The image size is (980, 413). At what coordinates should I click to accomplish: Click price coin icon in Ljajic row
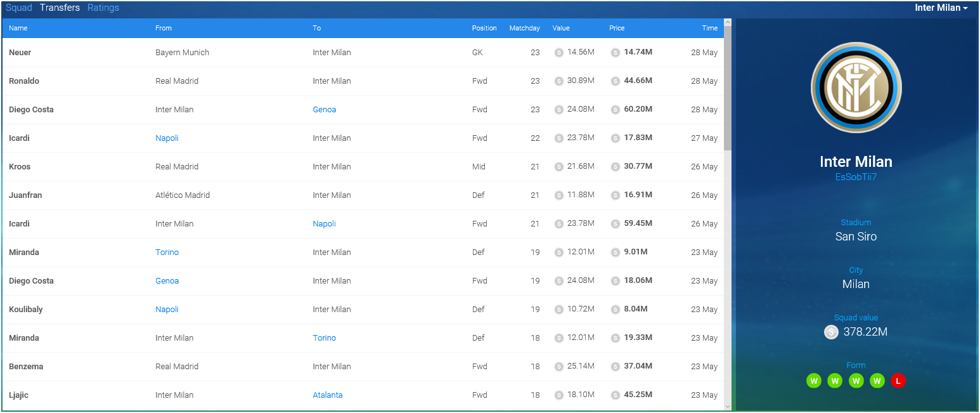615,395
